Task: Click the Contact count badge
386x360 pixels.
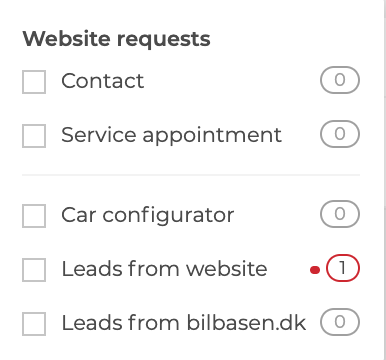Action: [x=340, y=80]
